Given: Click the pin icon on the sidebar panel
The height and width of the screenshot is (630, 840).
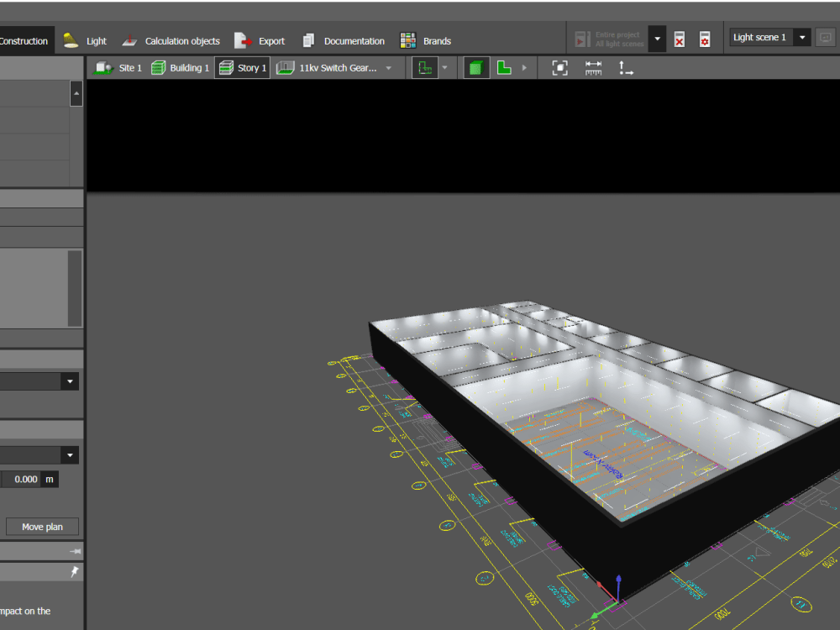Looking at the screenshot, I should tap(75, 571).
